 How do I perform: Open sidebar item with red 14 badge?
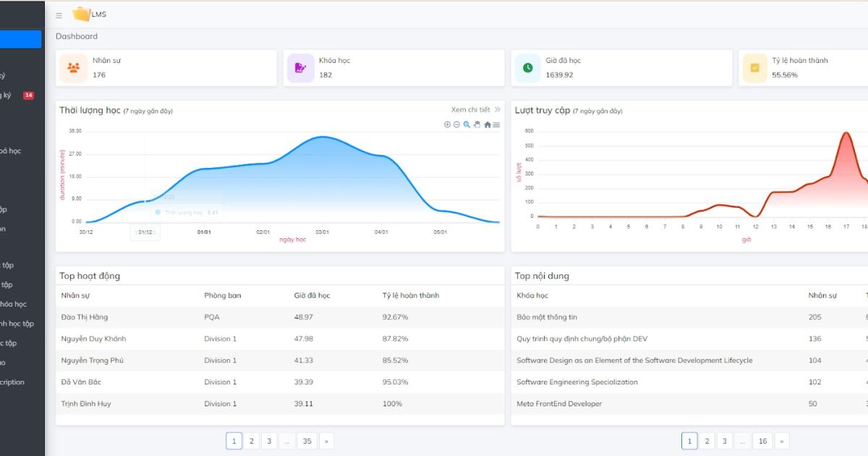pos(14,96)
